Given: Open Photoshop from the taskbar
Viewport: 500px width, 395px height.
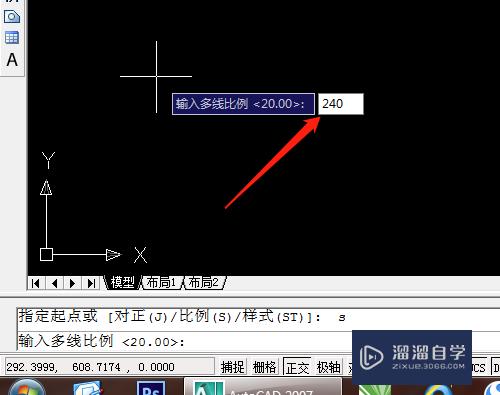Looking at the screenshot, I should click(151, 388).
